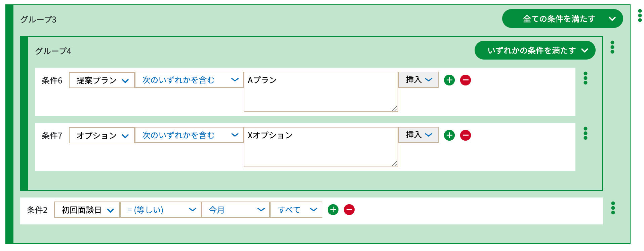Delete 条件7 with the red minus icon

pos(465,135)
